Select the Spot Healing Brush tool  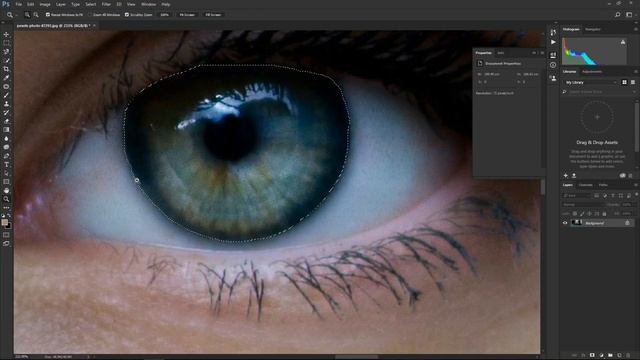(x=6, y=87)
